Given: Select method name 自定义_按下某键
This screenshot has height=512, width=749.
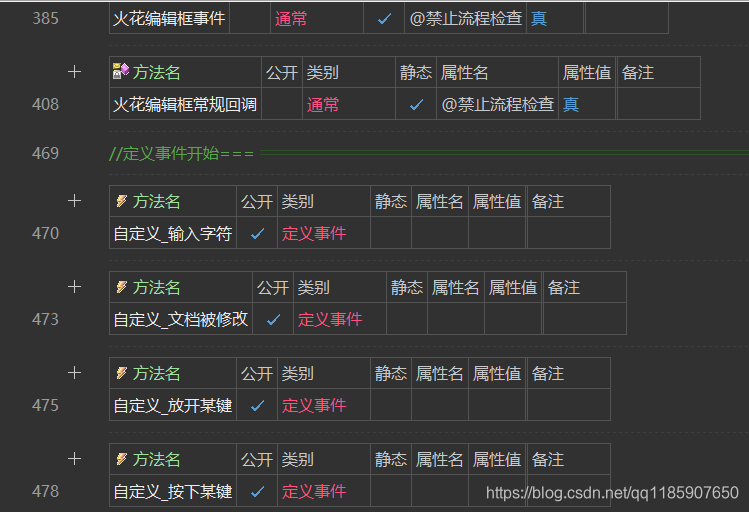Looking at the screenshot, I should pyautogui.click(x=172, y=491).
